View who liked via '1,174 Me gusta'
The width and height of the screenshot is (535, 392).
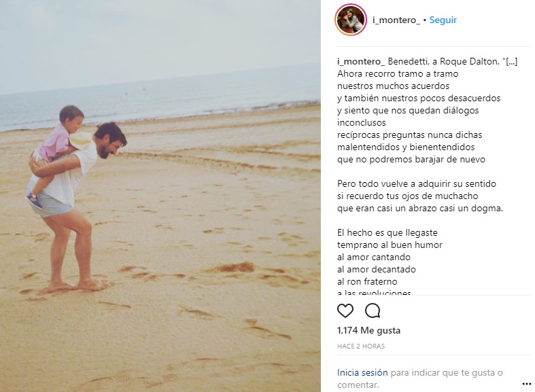[368, 330]
